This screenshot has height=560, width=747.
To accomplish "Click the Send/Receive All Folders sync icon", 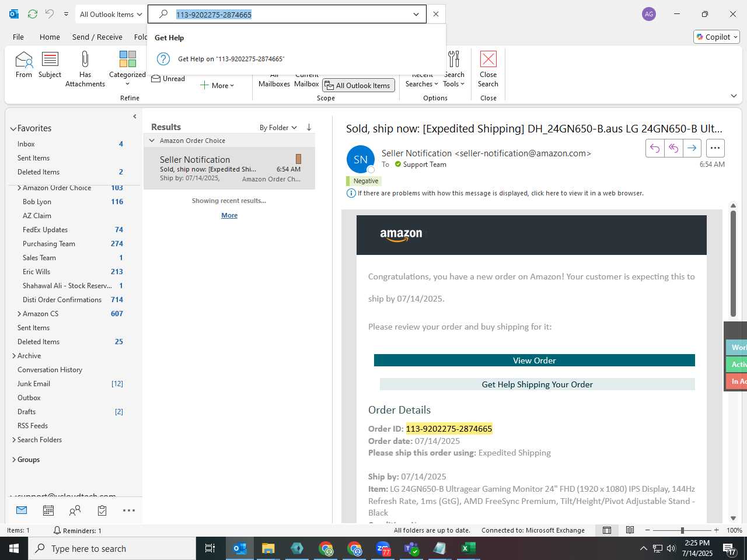I will coord(33,14).
